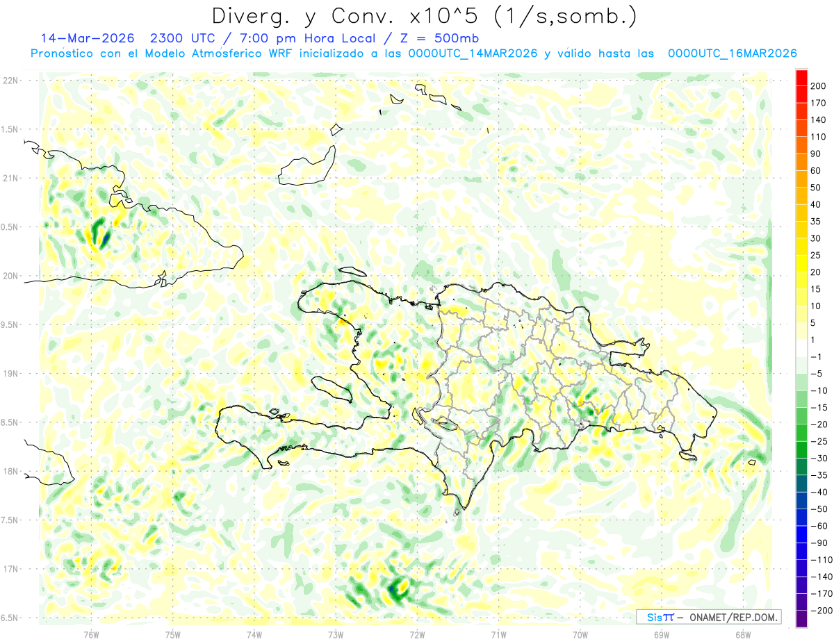Click the 'SisTT - ONAMET/REP.DOM.' credit box

coord(708,617)
